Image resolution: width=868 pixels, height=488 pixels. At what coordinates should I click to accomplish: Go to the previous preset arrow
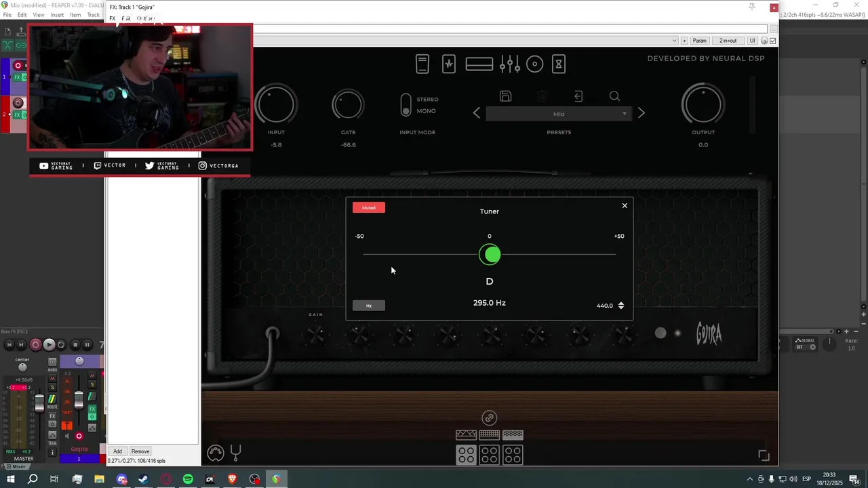pos(477,113)
